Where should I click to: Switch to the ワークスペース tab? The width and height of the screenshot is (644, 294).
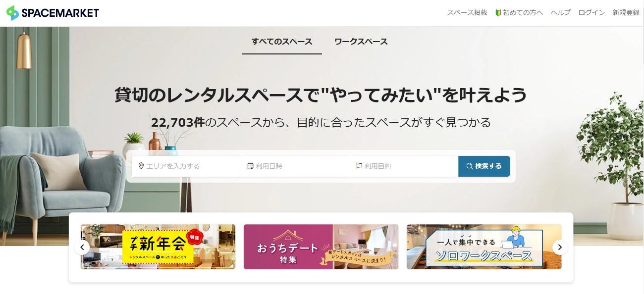pyautogui.click(x=361, y=42)
